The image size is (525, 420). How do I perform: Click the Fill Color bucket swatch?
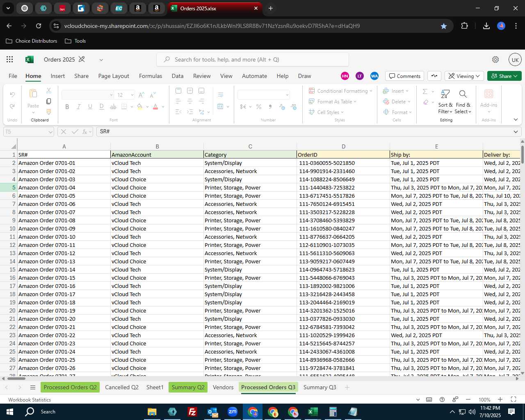[140, 107]
